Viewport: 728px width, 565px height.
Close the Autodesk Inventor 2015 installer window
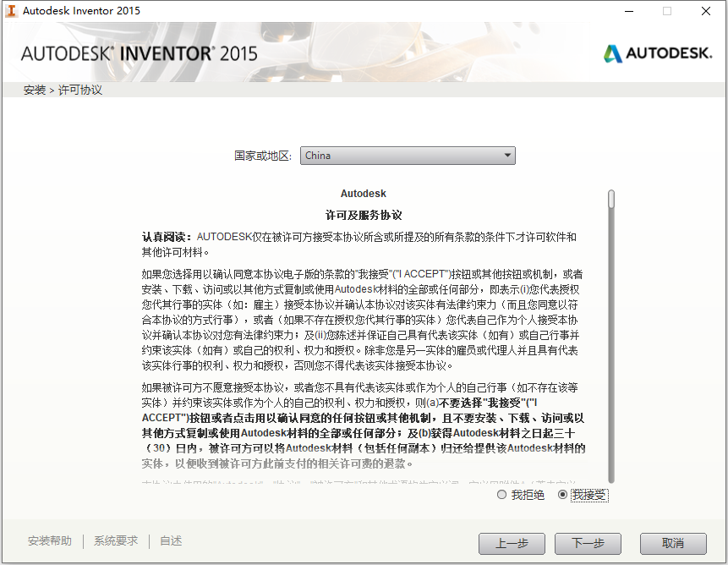(x=706, y=11)
